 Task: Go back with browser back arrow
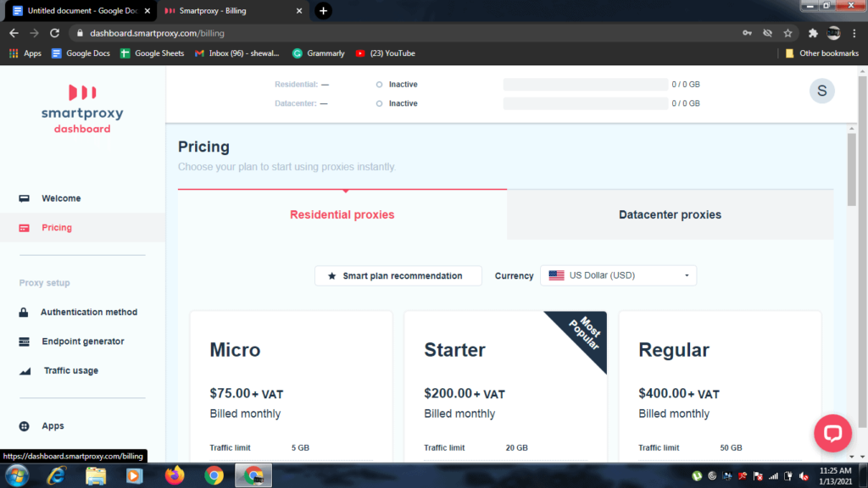click(14, 33)
